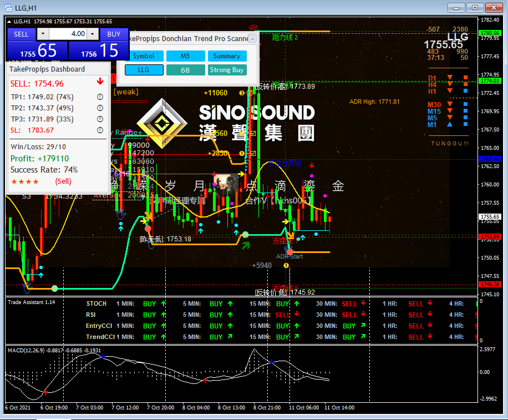
Task: Click the H4 timeframe label
Action: click(432, 84)
